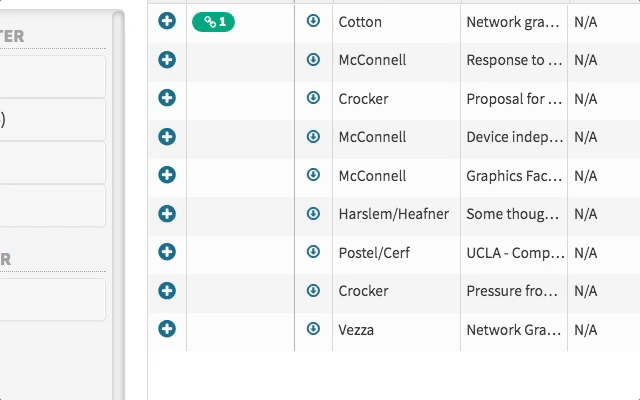The width and height of the screenshot is (640, 400).
Task: Click the left panel vertical scrollbar
Action: click(118, 205)
